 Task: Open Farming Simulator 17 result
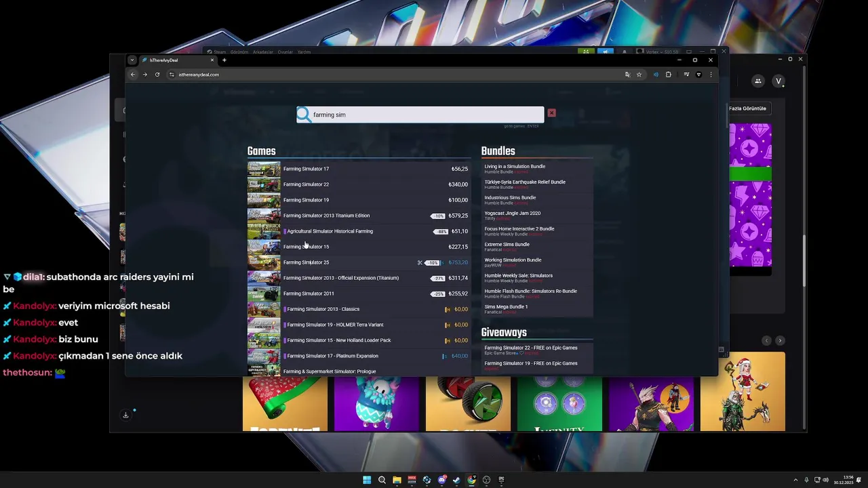[359, 169]
